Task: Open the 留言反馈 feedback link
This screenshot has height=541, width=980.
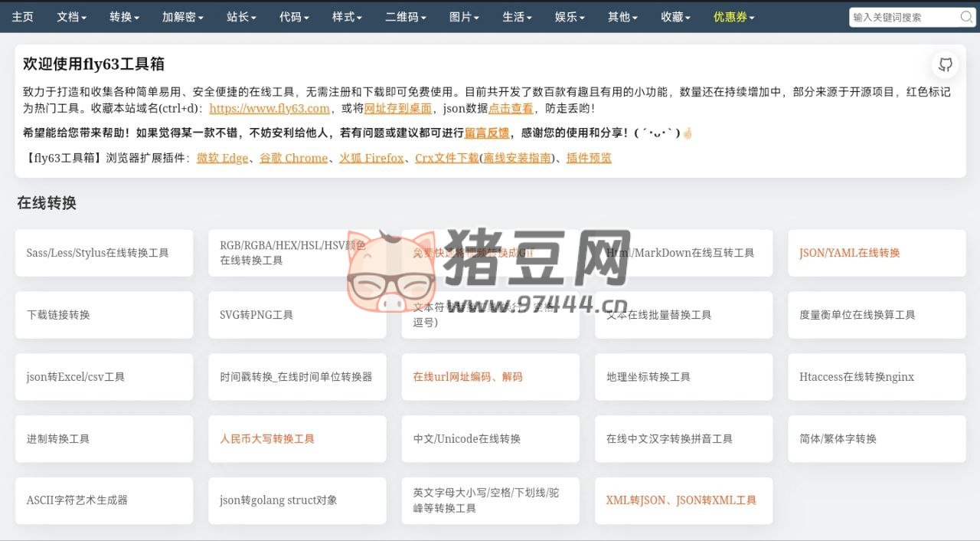Action: coord(488,134)
